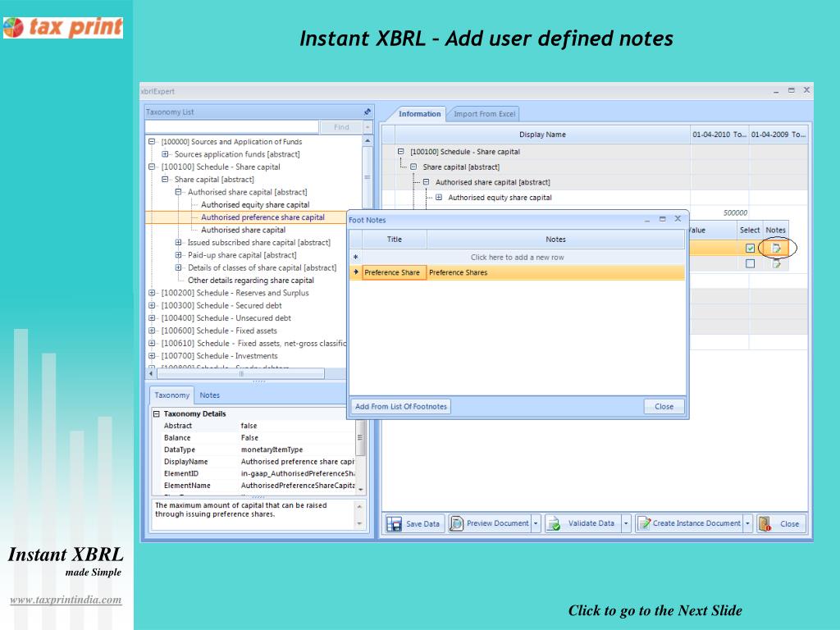The image size is (840, 630).
Task: Open Preview Document dropdown arrow
Action: (536, 523)
